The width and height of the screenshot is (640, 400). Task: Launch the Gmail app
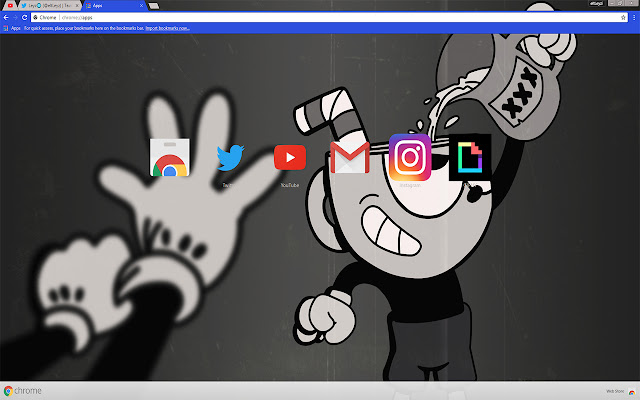coord(350,158)
